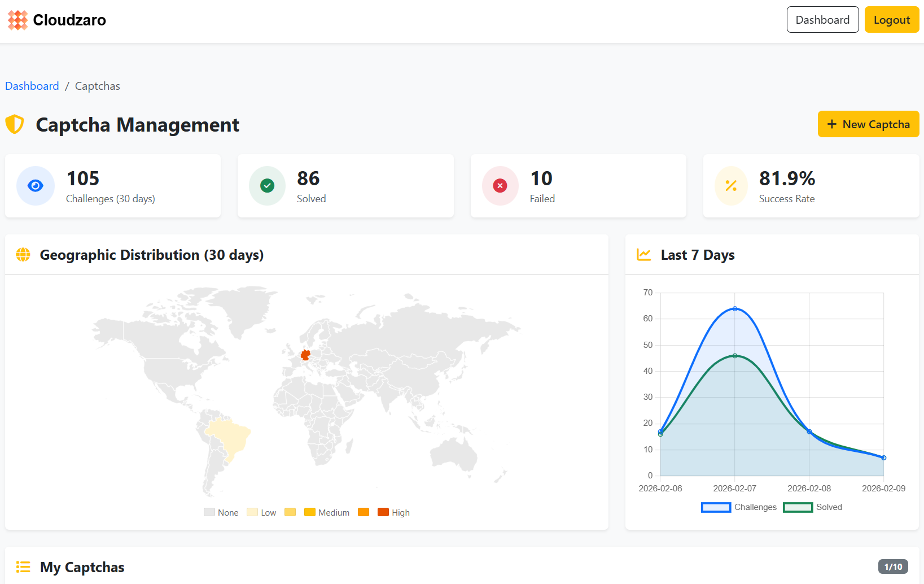Click the None legend color swatch
924x584 pixels.
click(209, 512)
